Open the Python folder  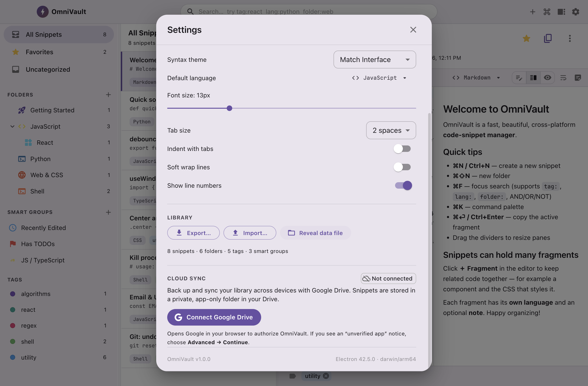pos(59,159)
